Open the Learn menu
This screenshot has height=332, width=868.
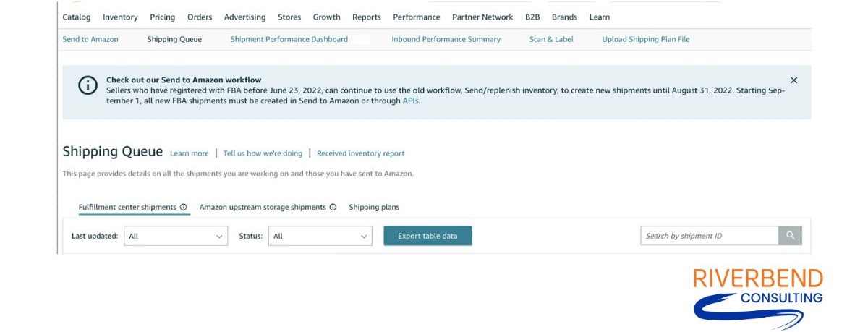click(x=600, y=17)
